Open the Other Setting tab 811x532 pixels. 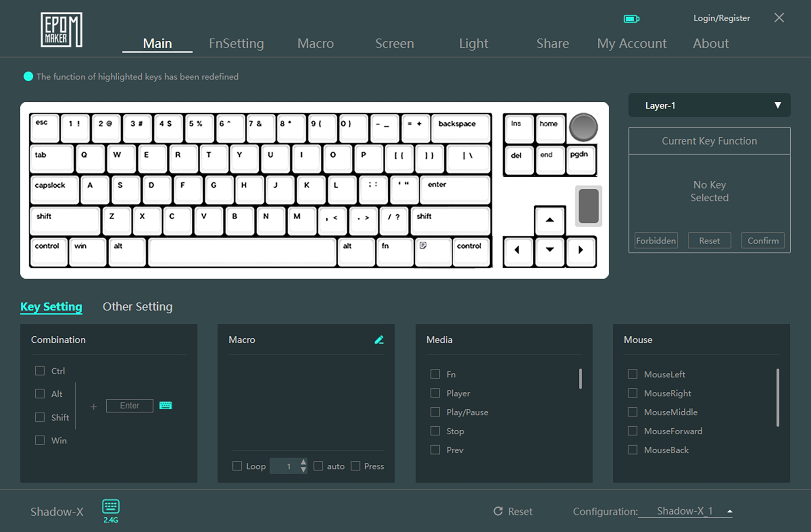pyautogui.click(x=137, y=307)
